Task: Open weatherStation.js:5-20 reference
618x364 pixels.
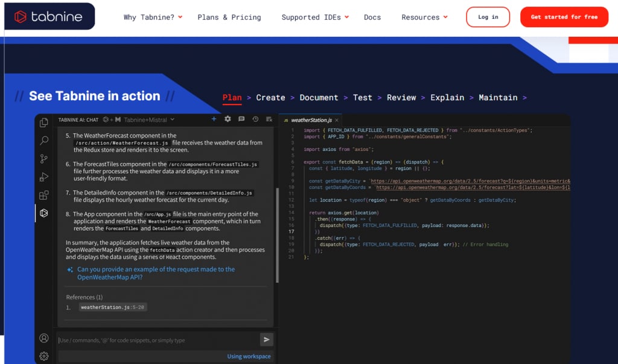Action: 112,307
